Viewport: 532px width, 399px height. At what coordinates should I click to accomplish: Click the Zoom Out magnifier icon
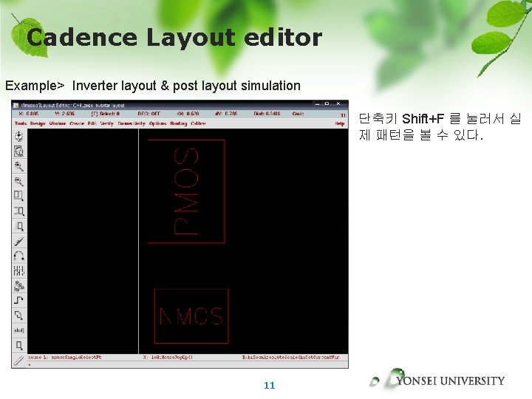[x=19, y=181]
